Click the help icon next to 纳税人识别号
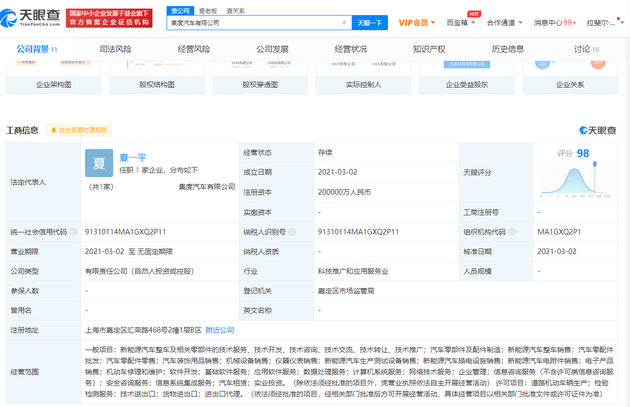The image size is (630, 407). tap(298, 231)
